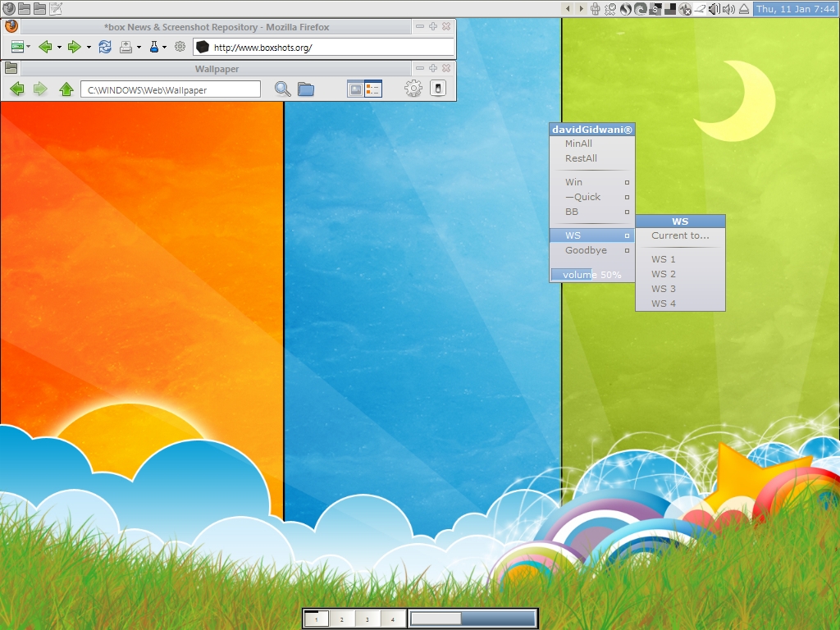Screen dimensions: 840x630
Task: Click the black and grey squares tray icon
Action: (x=669, y=8)
